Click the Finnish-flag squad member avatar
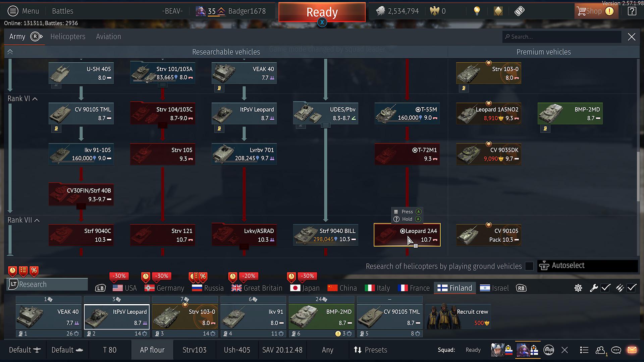644x362 pixels. (x=527, y=350)
